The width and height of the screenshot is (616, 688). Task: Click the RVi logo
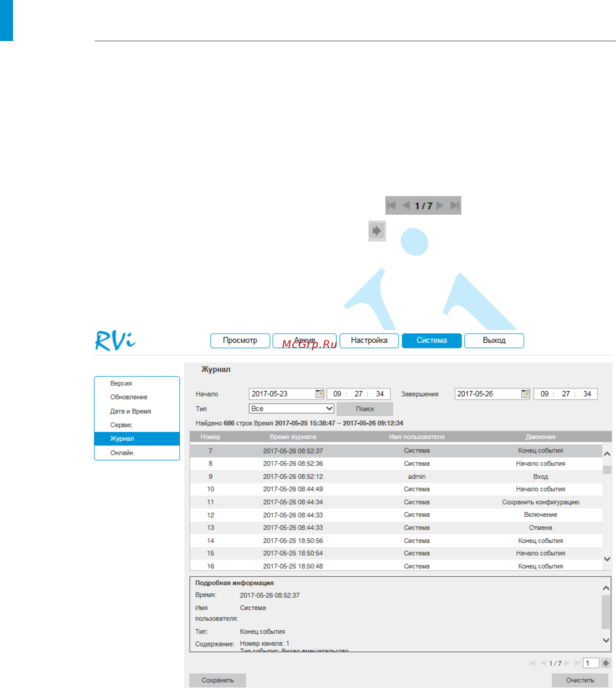tap(115, 341)
